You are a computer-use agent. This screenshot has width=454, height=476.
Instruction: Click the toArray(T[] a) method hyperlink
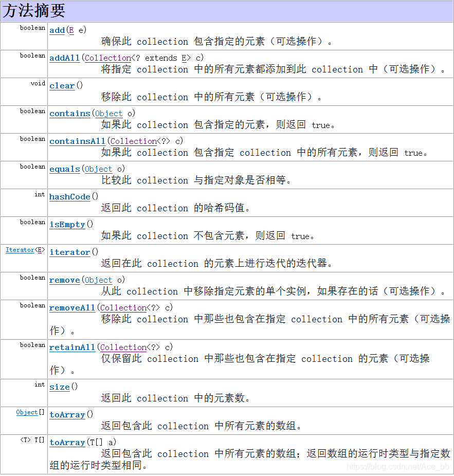pyautogui.click(x=67, y=443)
